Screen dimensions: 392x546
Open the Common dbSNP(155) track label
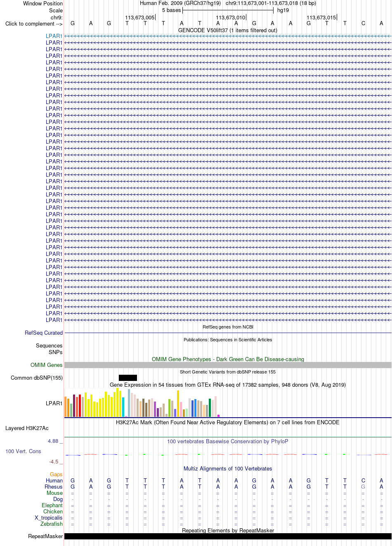[x=37, y=378]
